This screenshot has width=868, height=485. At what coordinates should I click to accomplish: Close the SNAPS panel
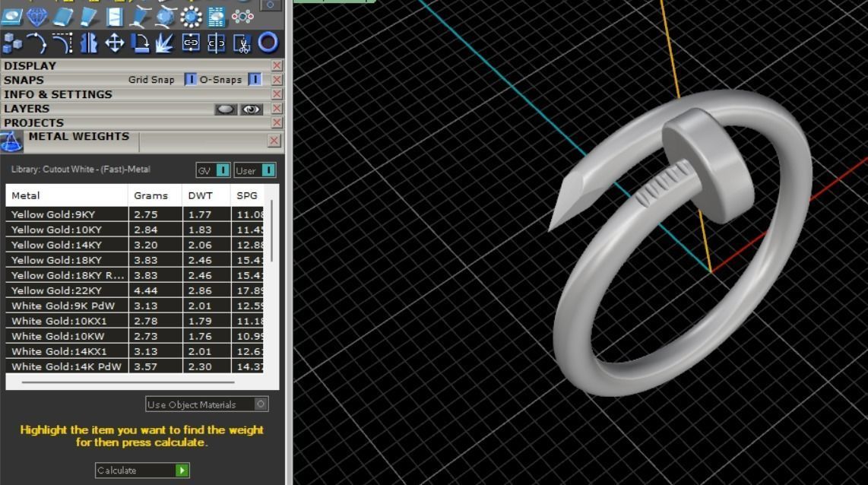point(277,80)
